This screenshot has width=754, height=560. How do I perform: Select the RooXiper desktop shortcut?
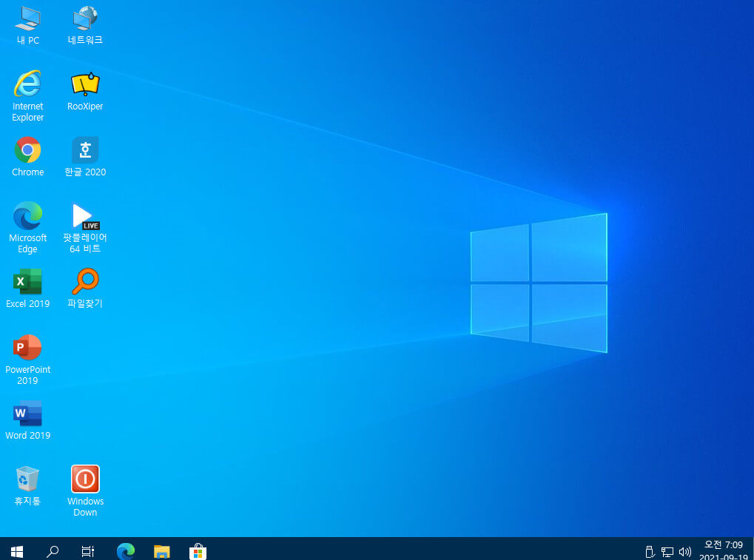click(85, 91)
